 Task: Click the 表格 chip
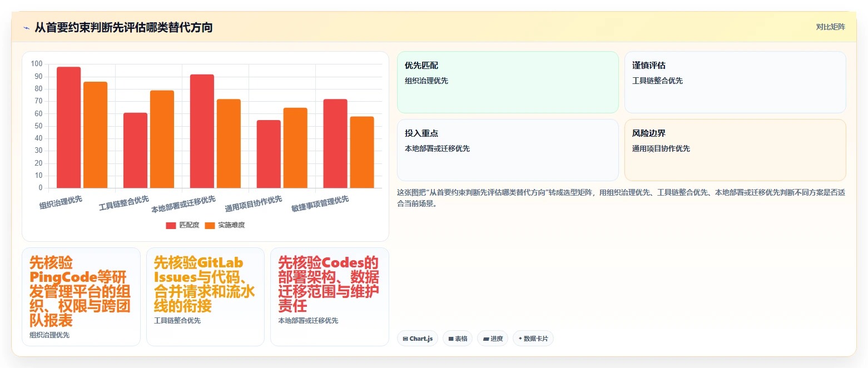point(458,339)
